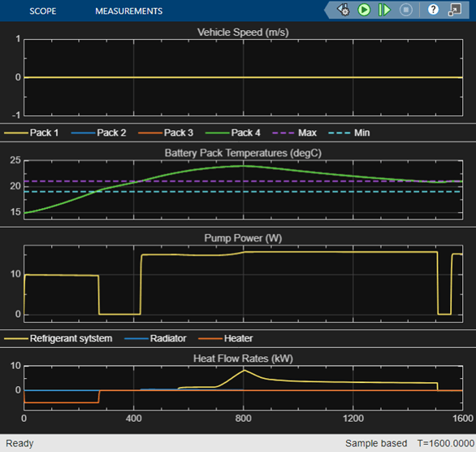The width and height of the screenshot is (476, 452).
Task: Toggle Pack 1 signal visibility in legend
Action: [x=31, y=133]
